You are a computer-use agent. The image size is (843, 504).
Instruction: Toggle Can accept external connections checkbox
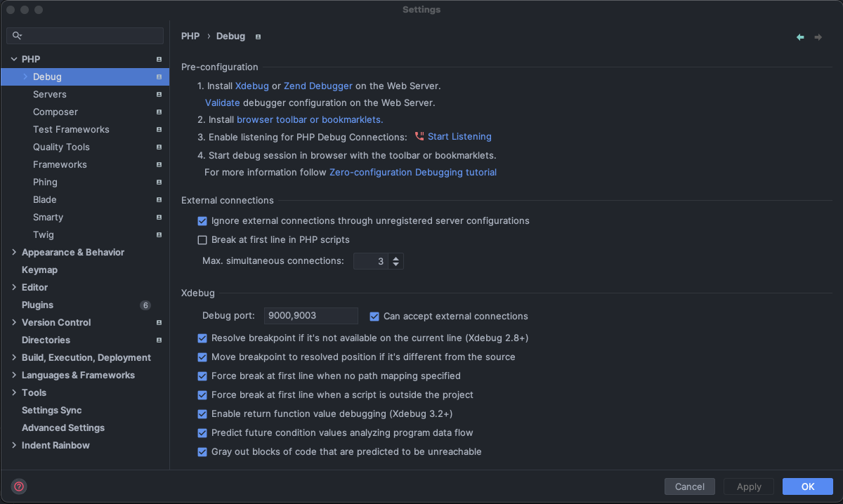coord(374,317)
